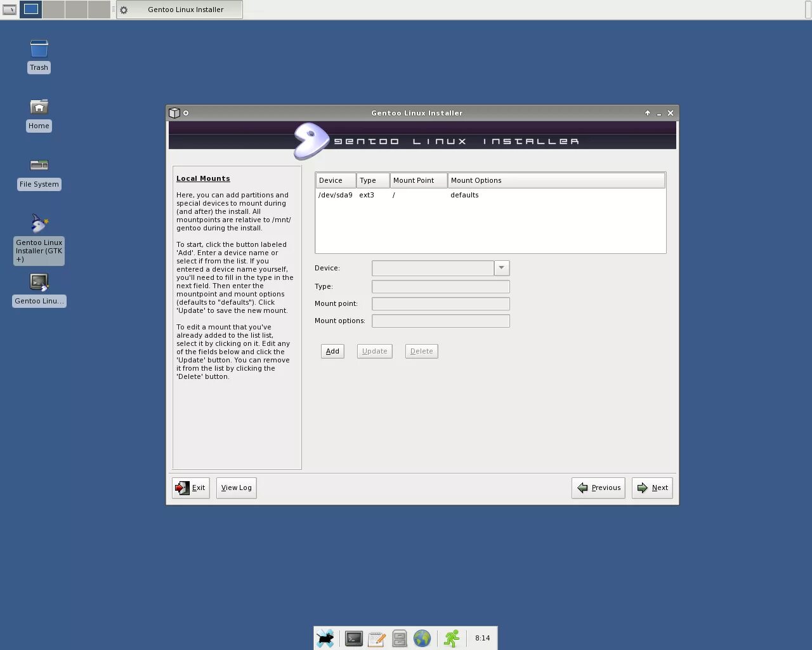Click the 8:14 clock in panel
The width and height of the screenshot is (812, 650).
click(483, 638)
